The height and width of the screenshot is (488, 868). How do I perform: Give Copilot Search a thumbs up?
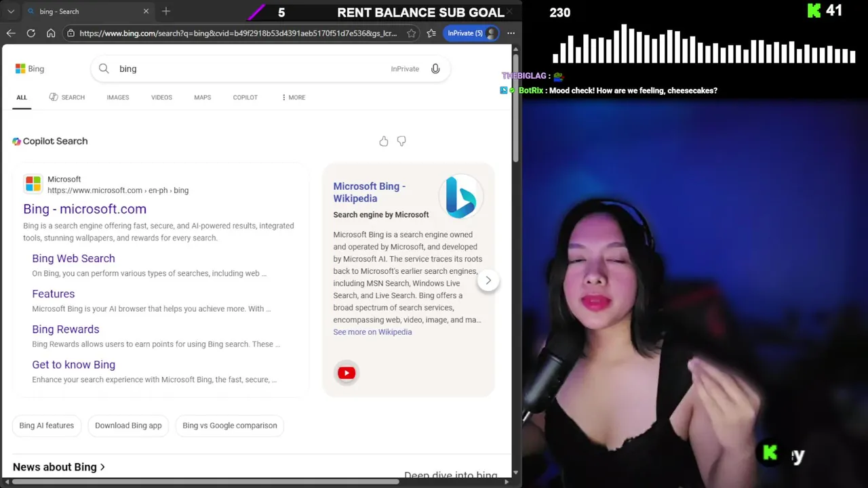(384, 141)
